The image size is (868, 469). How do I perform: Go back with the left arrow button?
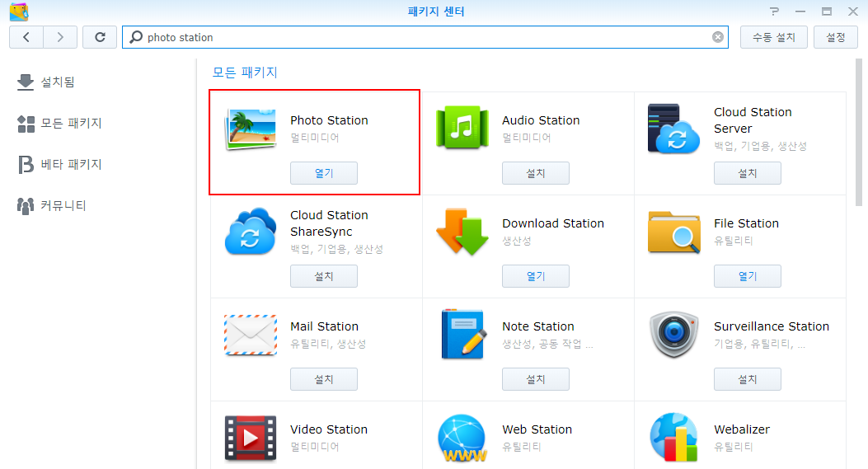pyautogui.click(x=26, y=37)
